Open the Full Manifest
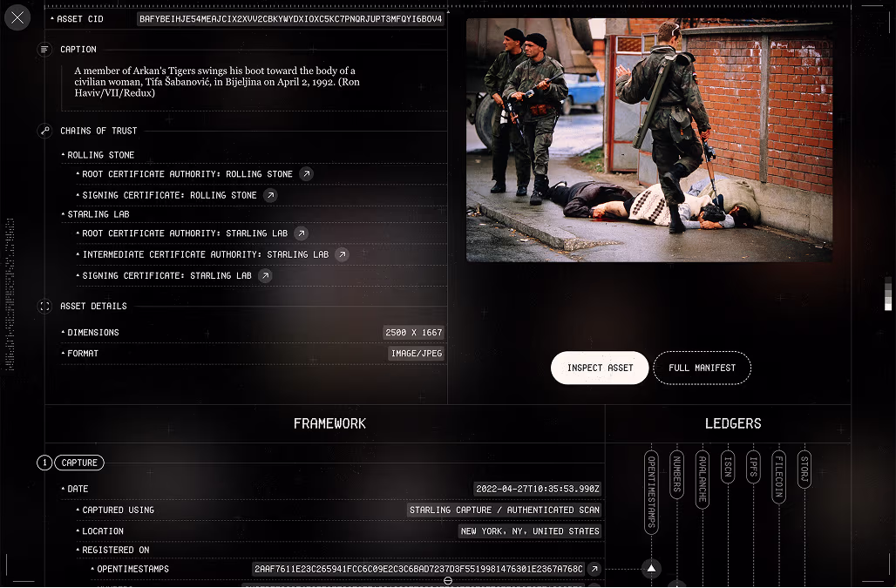The height and width of the screenshot is (588, 896). pyautogui.click(x=703, y=368)
